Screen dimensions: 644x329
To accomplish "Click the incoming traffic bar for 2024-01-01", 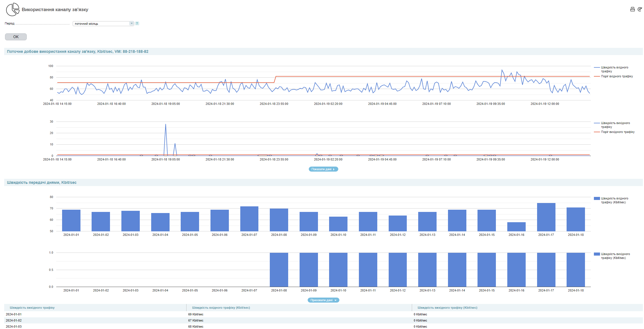I will (x=71, y=220).
